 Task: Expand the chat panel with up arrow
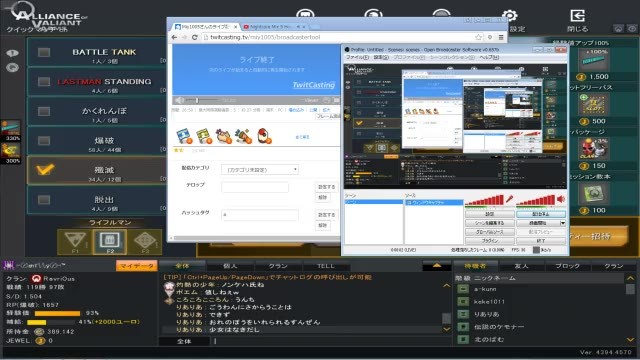[x=437, y=266]
